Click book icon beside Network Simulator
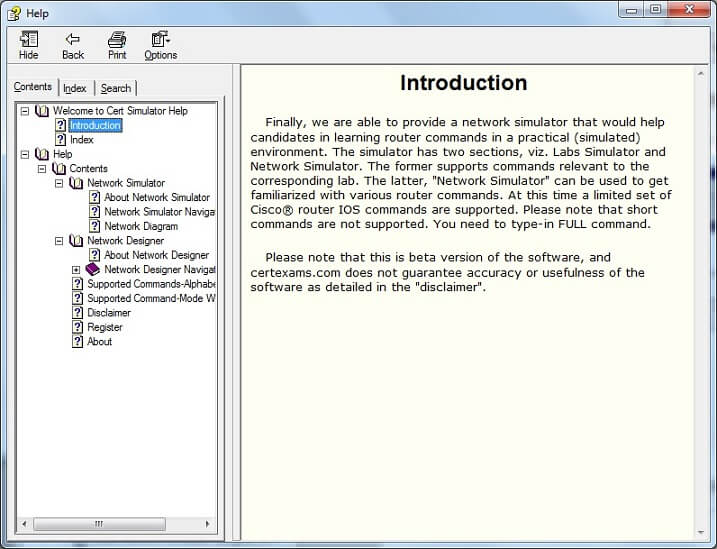Viewport: 717px width, 549px height. (x=76, y=183)
